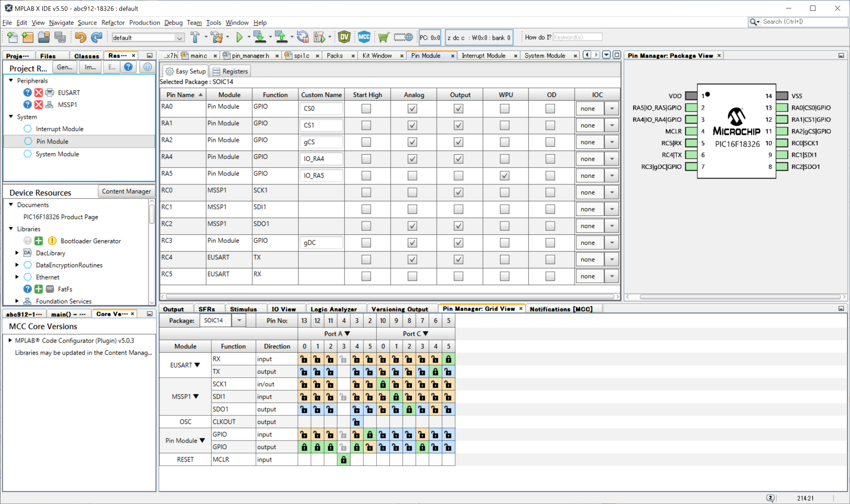Image resolution: width=850 pixels, height=504 pixels.
Task: Switch to the Interrupt Module tab
Action: pyautogui.click(x=483, y=56)
